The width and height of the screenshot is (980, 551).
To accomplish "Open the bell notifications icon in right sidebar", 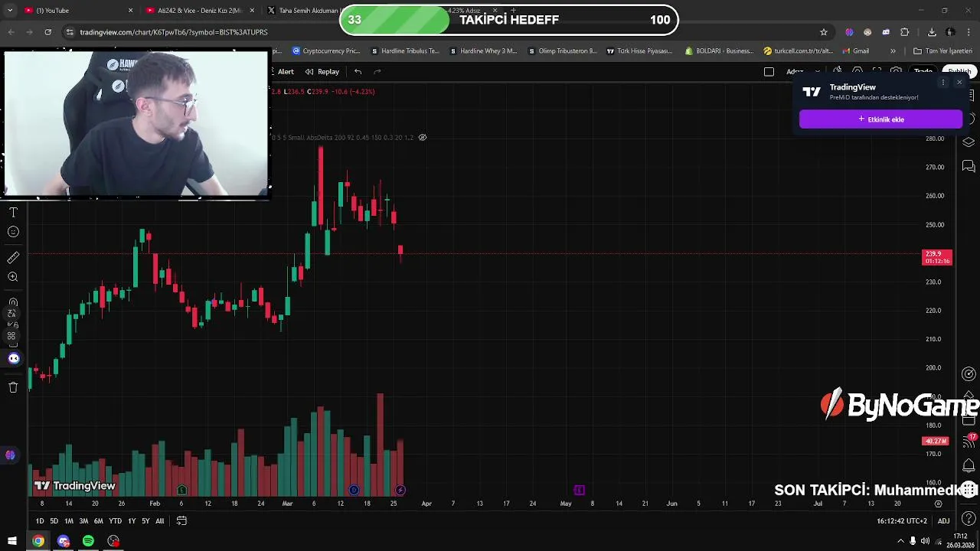I will tap(969, 466).
